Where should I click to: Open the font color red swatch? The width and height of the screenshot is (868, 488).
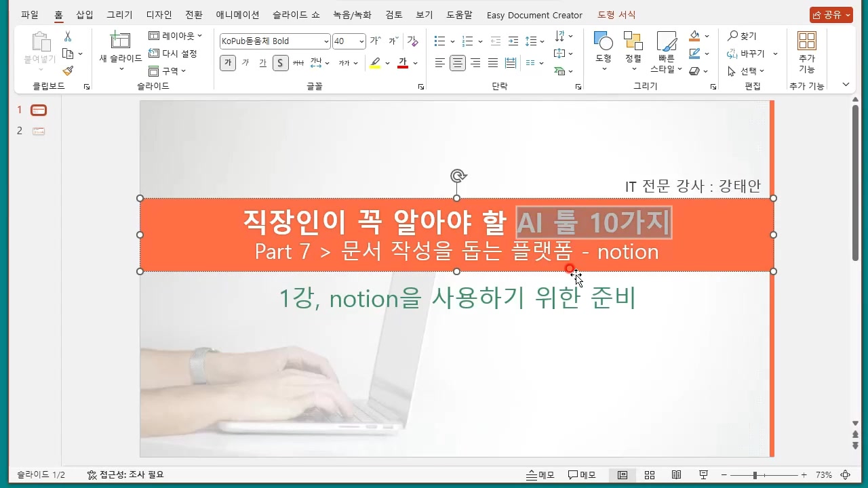403,62
